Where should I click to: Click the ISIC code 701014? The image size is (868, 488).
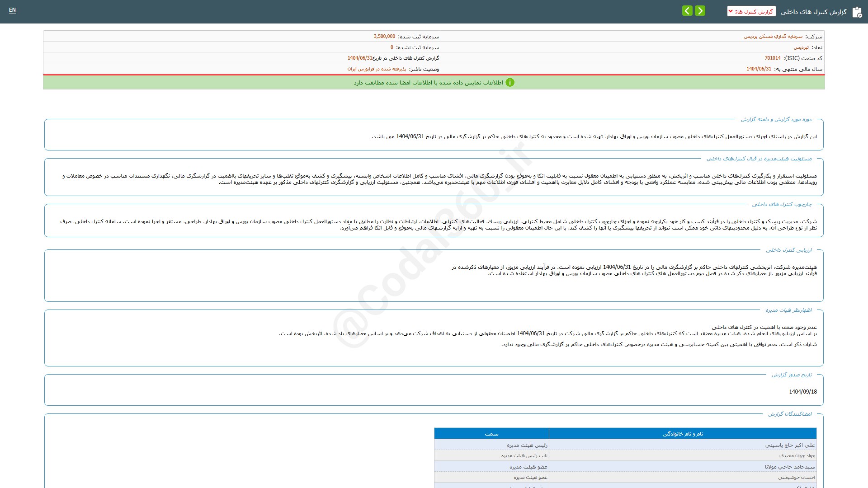click(x=773, y=58)
